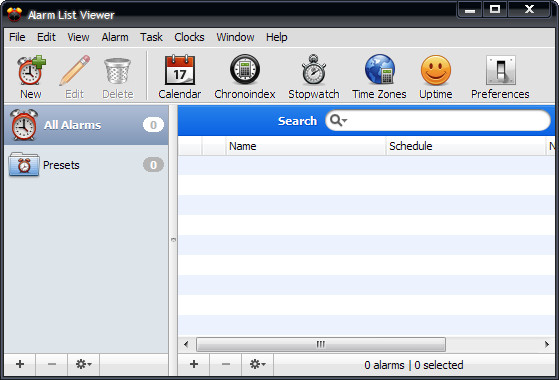559x380 pixels.
Task: Click the Presets count badge
Action: (x=153, y=165)
